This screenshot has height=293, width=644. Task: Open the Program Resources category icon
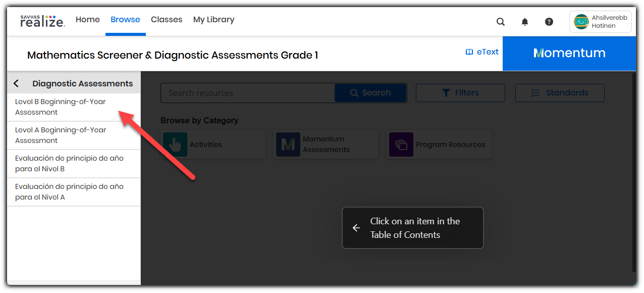pyautogui.click(x=401, y=144)
